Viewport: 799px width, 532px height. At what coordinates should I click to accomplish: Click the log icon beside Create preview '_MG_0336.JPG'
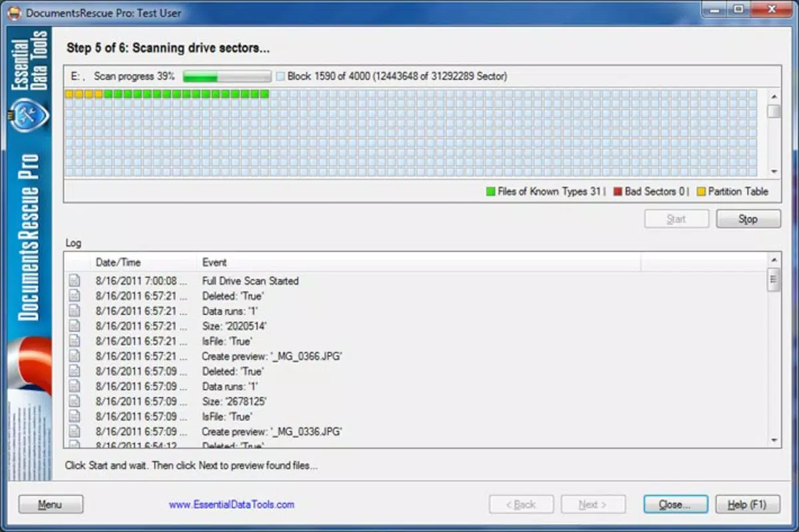click(x=75, y=432)
